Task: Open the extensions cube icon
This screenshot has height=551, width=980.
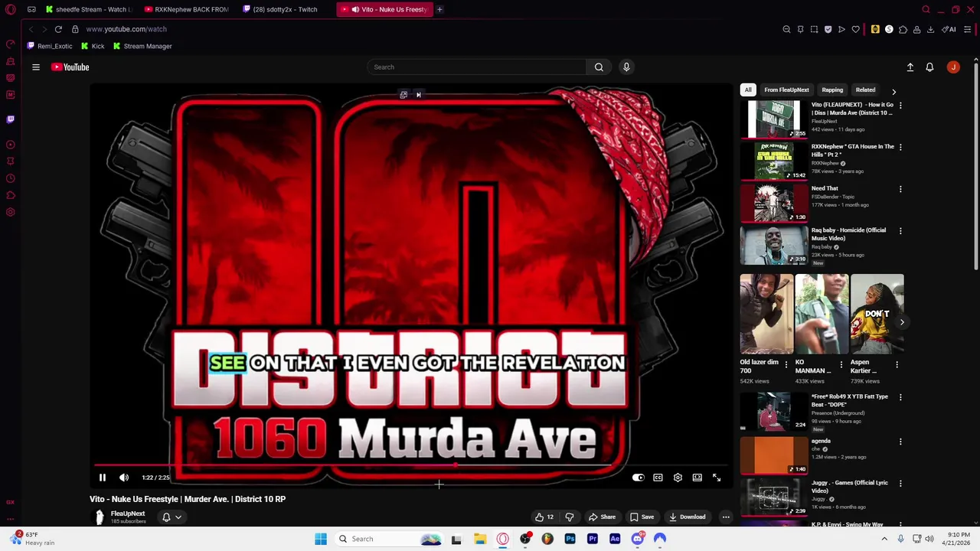Action: [903, 29]
